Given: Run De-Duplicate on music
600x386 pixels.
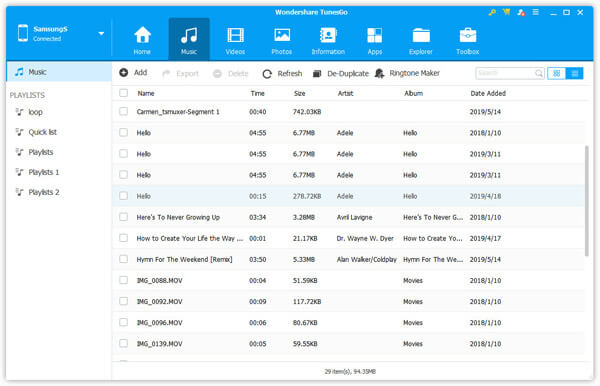Looking at the screenshot, I should (341, 73).
